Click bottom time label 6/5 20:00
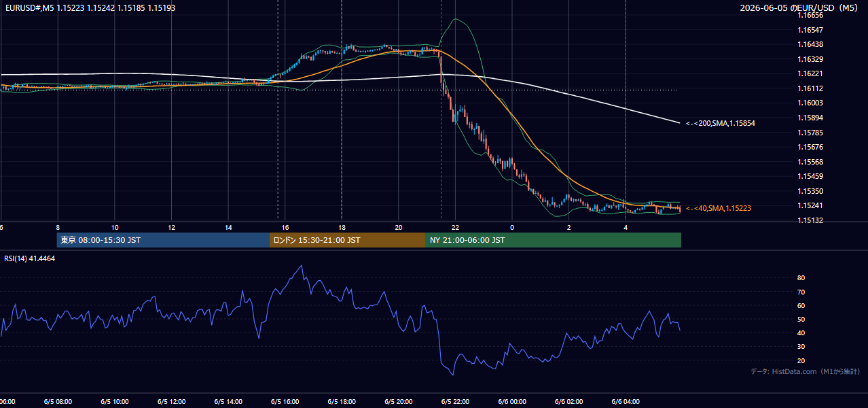Viewport: 868px width, 408px height. (x=399, y=402)
